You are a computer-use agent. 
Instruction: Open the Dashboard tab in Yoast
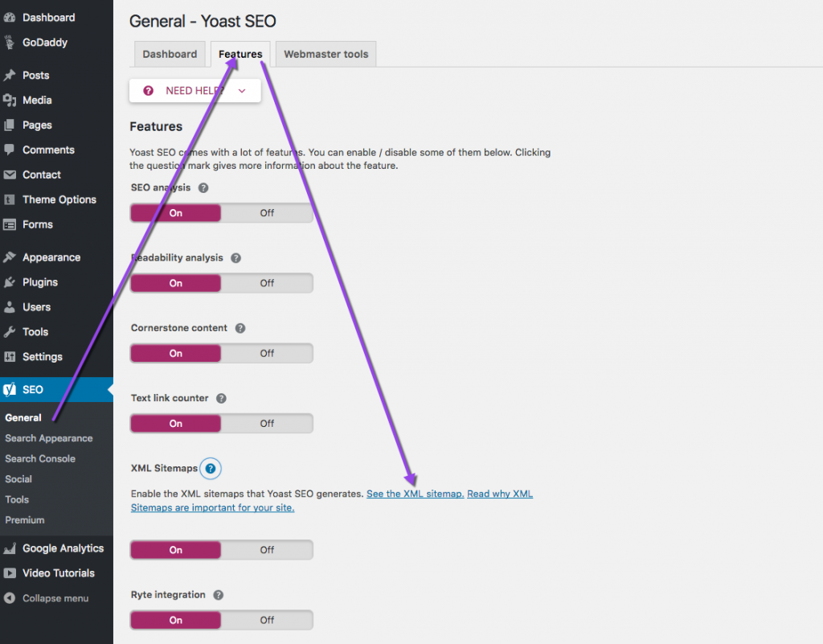tap(170, 54)
